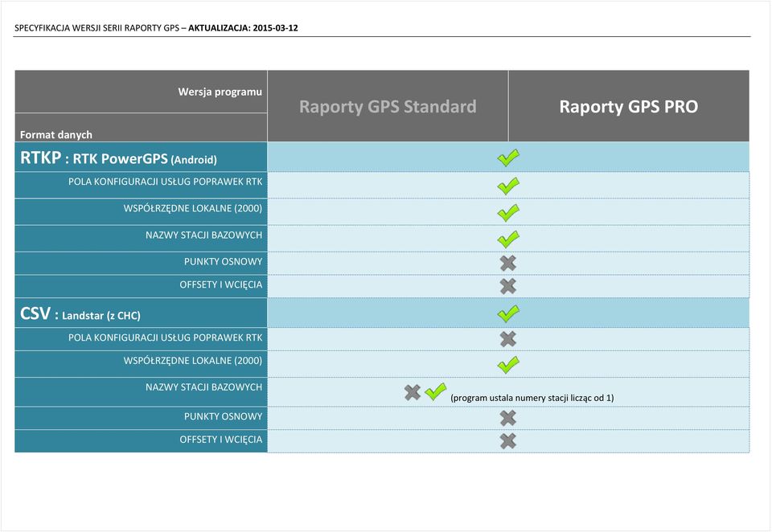This screenshot has height=532, width=772.
Task: Click checkmark for RTKP NAZWY STACJI BAZOWYCH
Action: pos(508,239)
